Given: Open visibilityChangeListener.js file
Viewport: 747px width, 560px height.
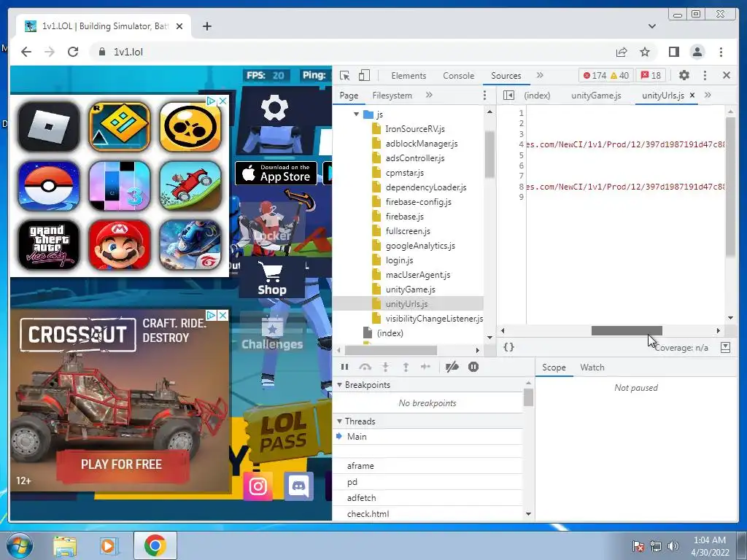Looking at the screenshot, I should click(x=434, y=319).
